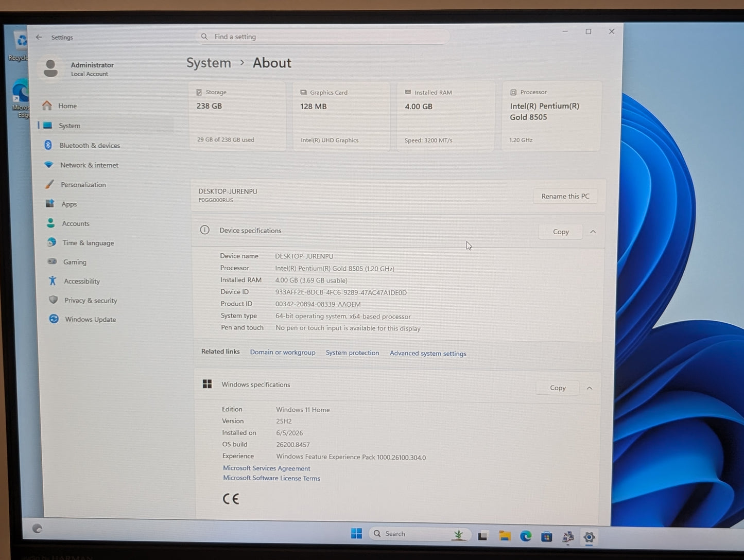This screenshot has height=560, width=744.
Task: Click the round widgets icon at taskbar's left end
Action: pyautogui.click(x=37, y=528)
